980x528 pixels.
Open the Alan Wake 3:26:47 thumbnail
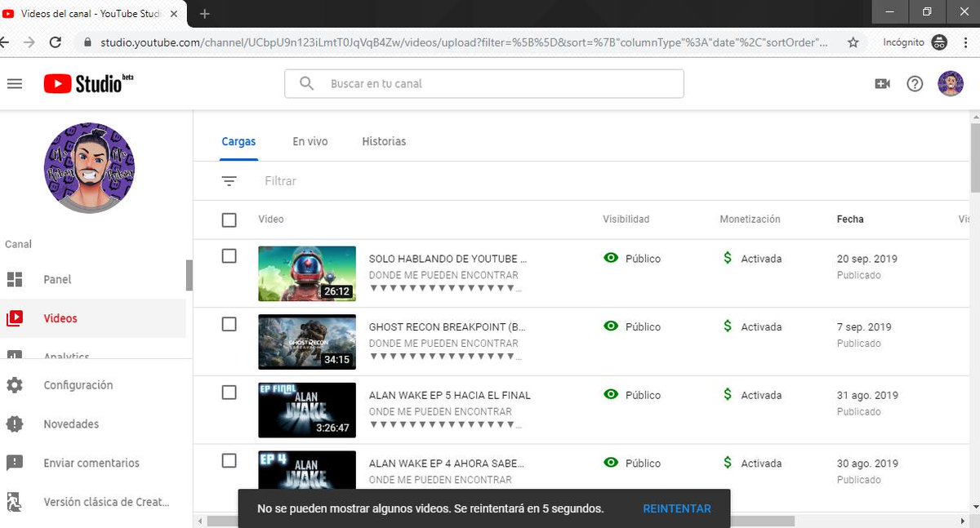tap(307, 410)
